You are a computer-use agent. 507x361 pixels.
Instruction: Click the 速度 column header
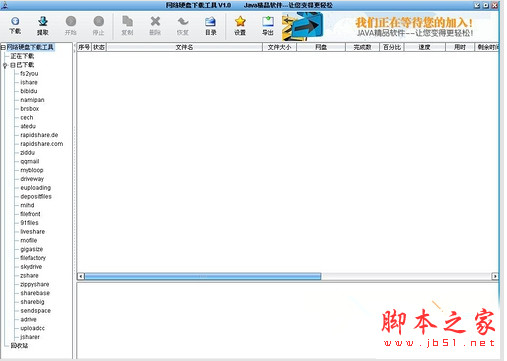point(425,47)
